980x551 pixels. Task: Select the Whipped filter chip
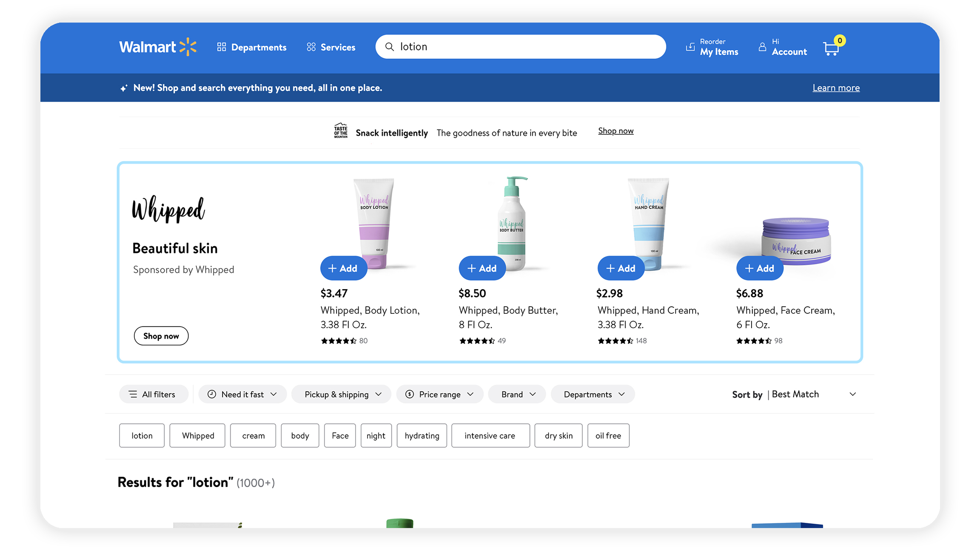(x=197, y=435)
